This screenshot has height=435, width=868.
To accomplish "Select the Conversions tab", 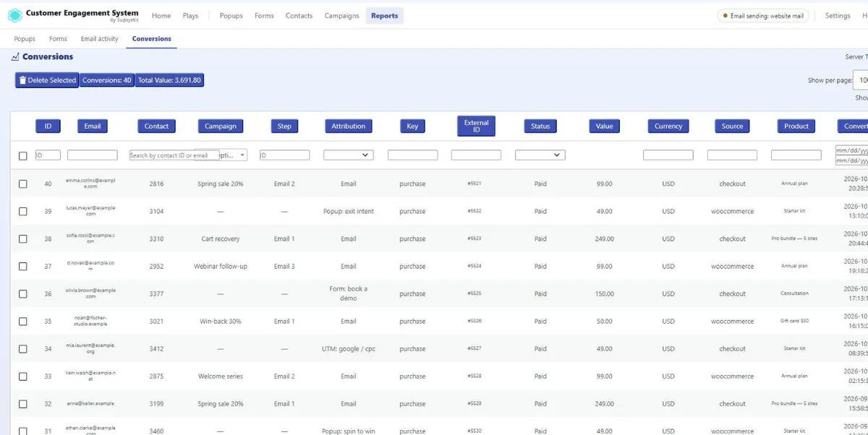I will pos(152,39).
